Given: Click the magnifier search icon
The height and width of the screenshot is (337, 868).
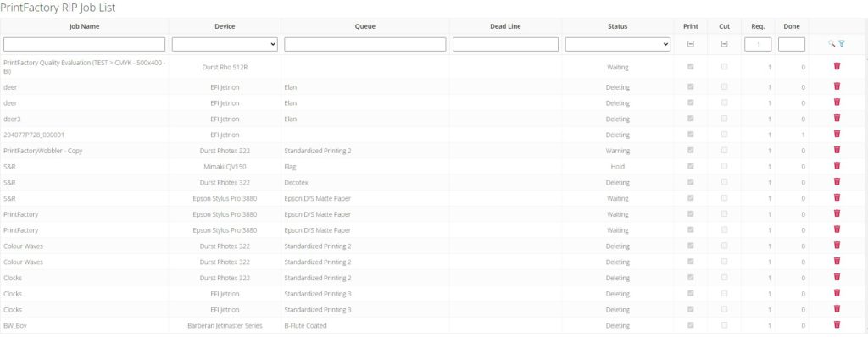Looking at the screenshot, I should (x=832, y=44).
